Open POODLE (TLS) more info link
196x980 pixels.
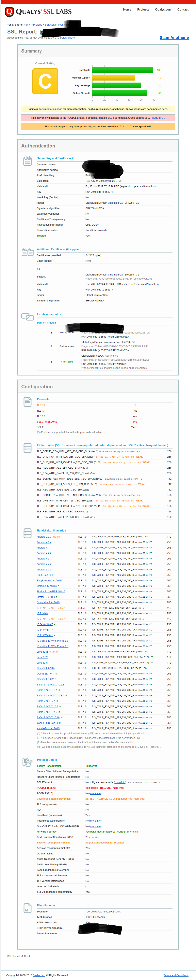95,794
